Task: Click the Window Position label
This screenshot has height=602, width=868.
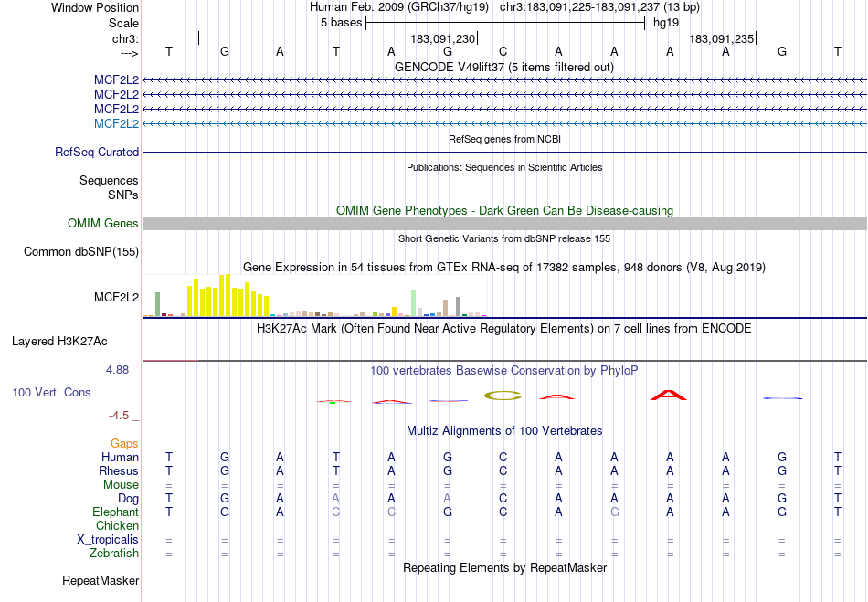Action: (95, 7)
